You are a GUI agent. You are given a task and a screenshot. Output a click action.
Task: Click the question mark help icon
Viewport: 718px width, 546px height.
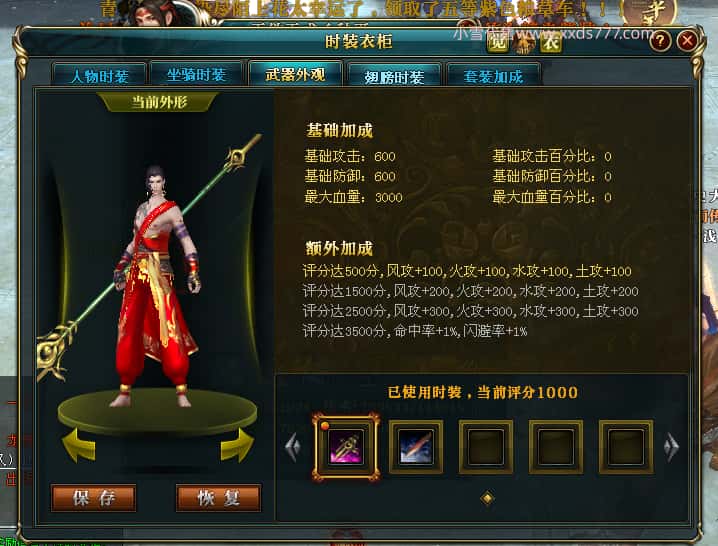[659, 41]
